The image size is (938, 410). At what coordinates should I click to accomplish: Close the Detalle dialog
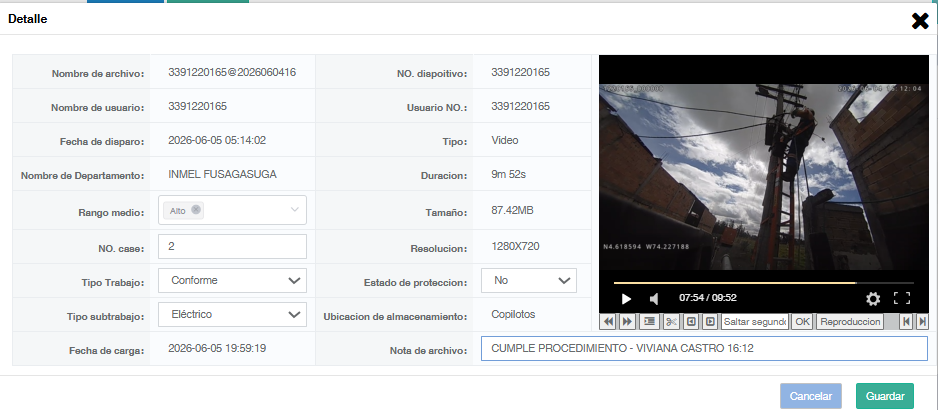click(x=919, y=21)
